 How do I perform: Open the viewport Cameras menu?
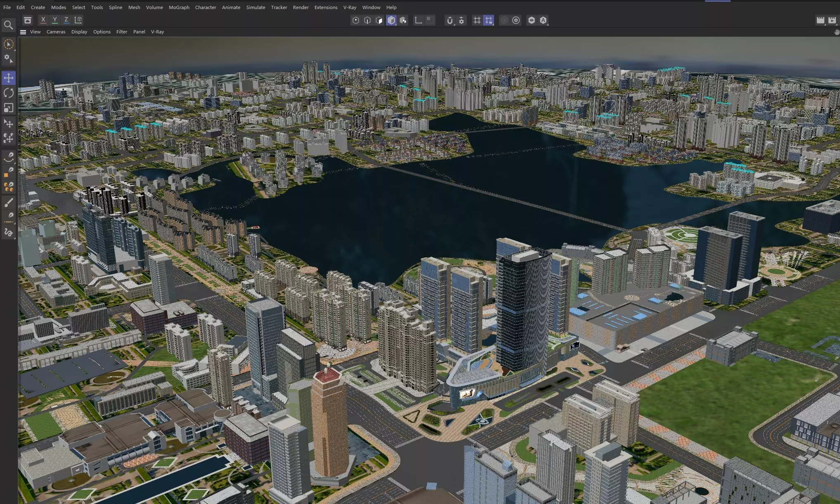coord(56,32)
